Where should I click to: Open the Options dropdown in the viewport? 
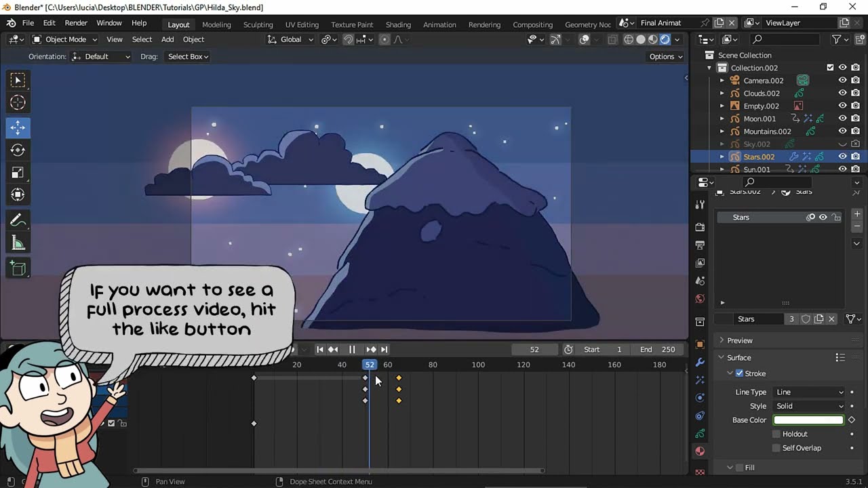point(666,56)
